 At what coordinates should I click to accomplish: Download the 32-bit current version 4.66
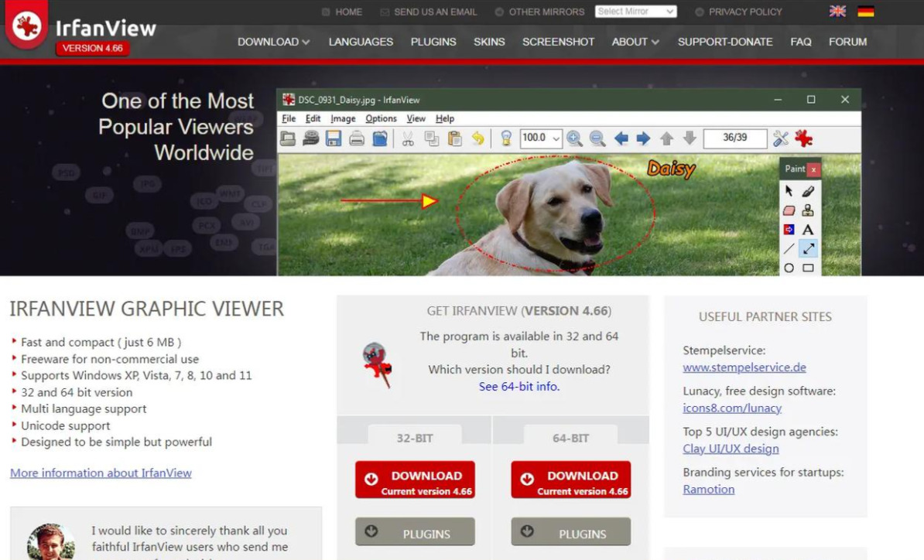(x=415, y=480)
